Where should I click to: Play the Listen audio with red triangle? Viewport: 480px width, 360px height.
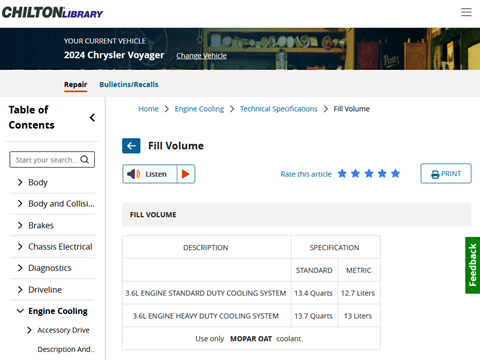186,174
